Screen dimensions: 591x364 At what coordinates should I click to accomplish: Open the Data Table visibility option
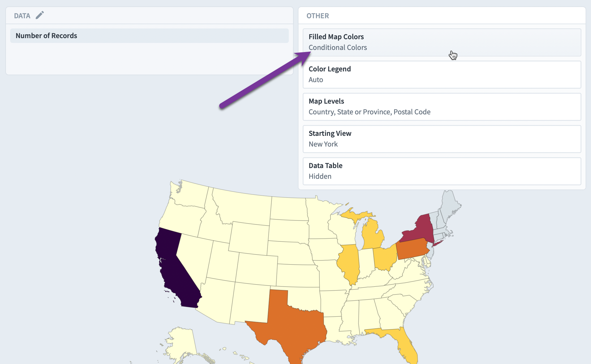tap(442, 171)
